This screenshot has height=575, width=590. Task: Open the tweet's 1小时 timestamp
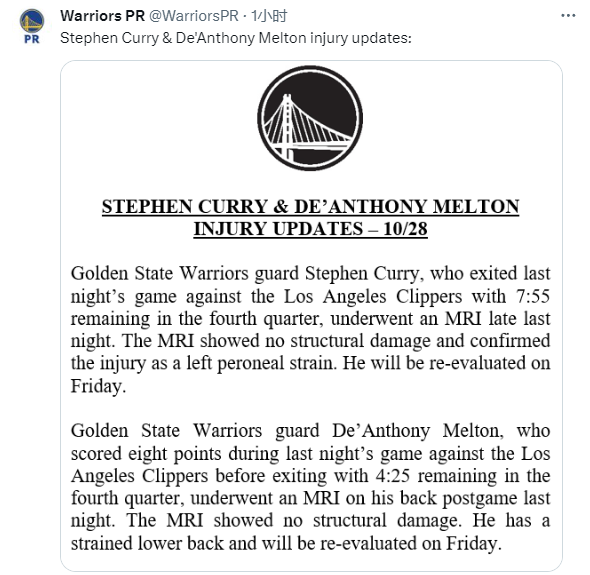(x=269, y=16)
